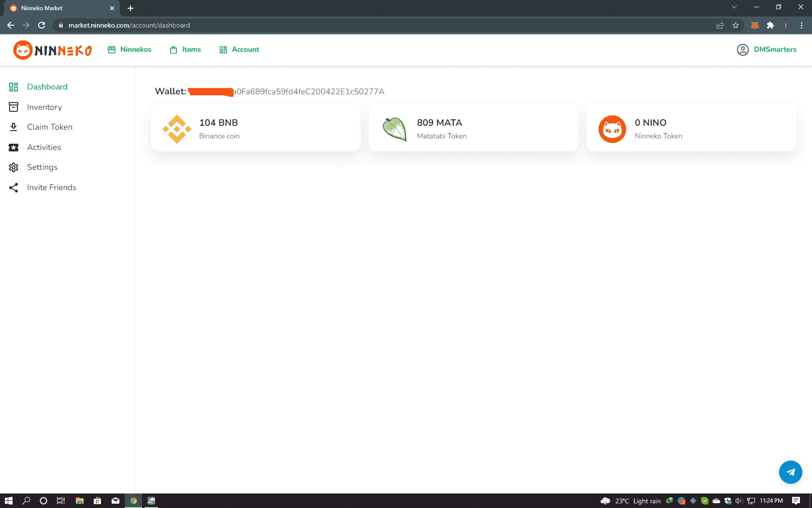
Task: Reload the Ninneko Market page
Action: coord(42,25)
